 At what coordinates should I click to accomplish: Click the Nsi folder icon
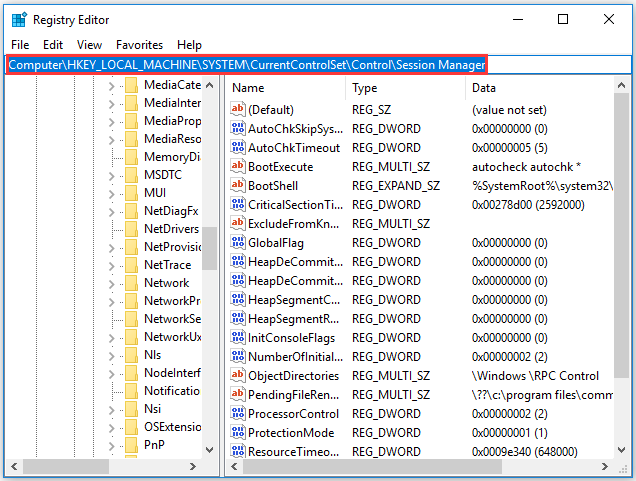[x=131, y=409]
